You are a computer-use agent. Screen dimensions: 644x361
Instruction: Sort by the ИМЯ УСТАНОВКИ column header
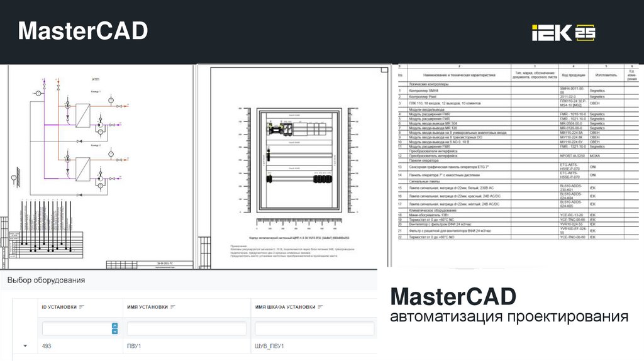coord(147,307)
